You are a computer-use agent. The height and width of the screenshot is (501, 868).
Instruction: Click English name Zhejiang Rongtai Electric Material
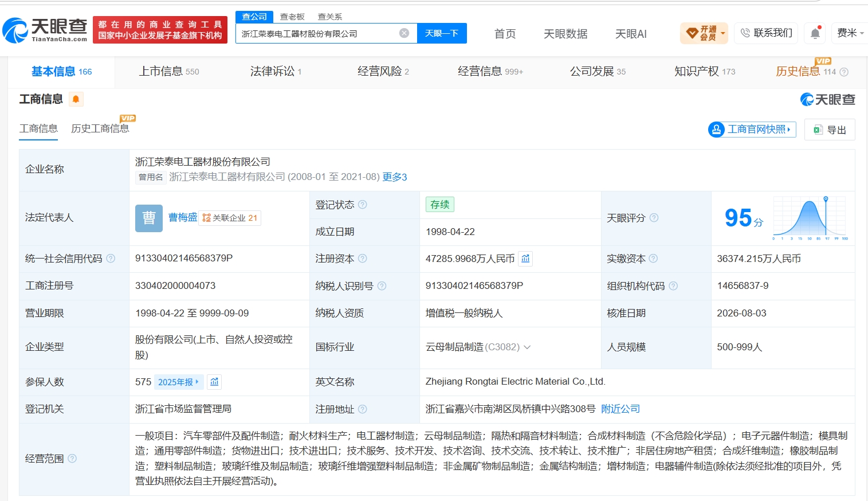[x=516, y=381]
